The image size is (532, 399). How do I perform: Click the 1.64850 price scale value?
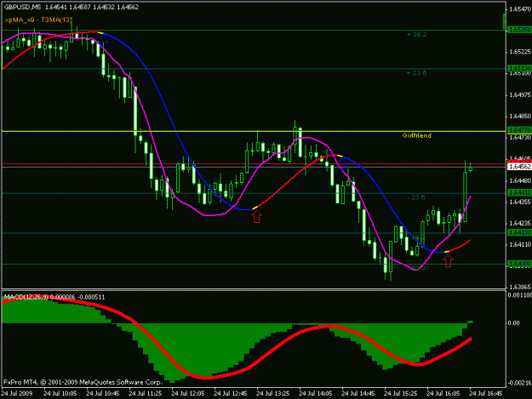[520, 117]
